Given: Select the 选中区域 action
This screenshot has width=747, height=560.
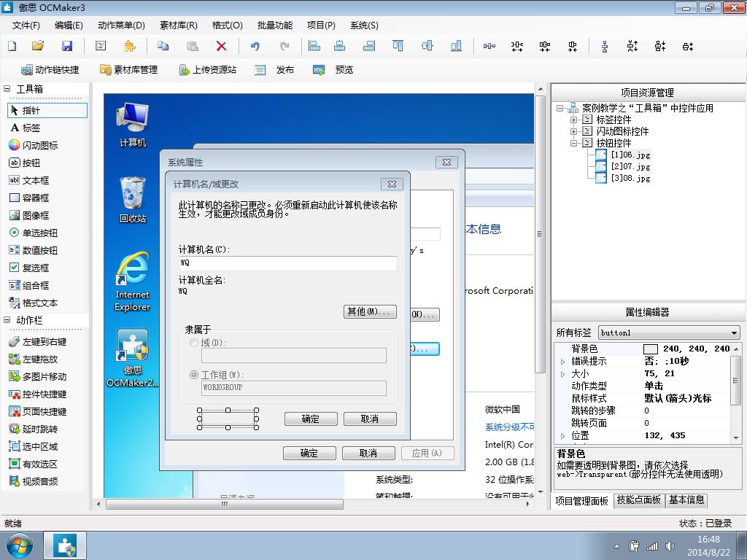Looking at the screenshot, I should (x=34, y=447).
